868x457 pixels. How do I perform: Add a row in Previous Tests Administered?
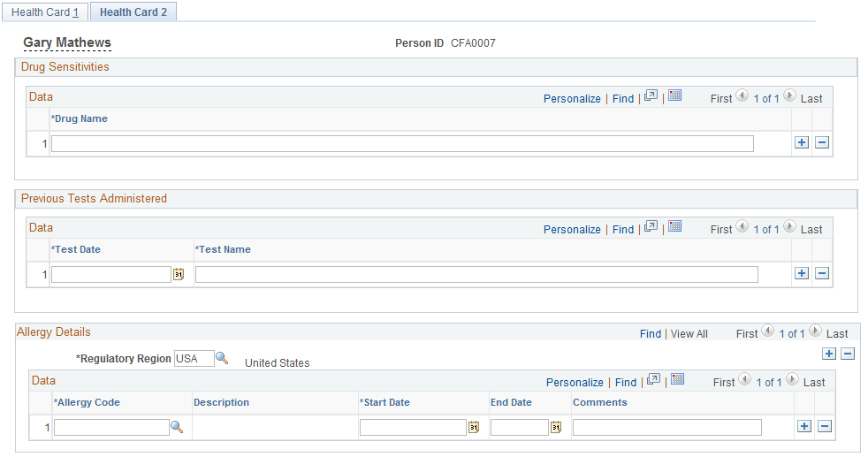point(802,273)
